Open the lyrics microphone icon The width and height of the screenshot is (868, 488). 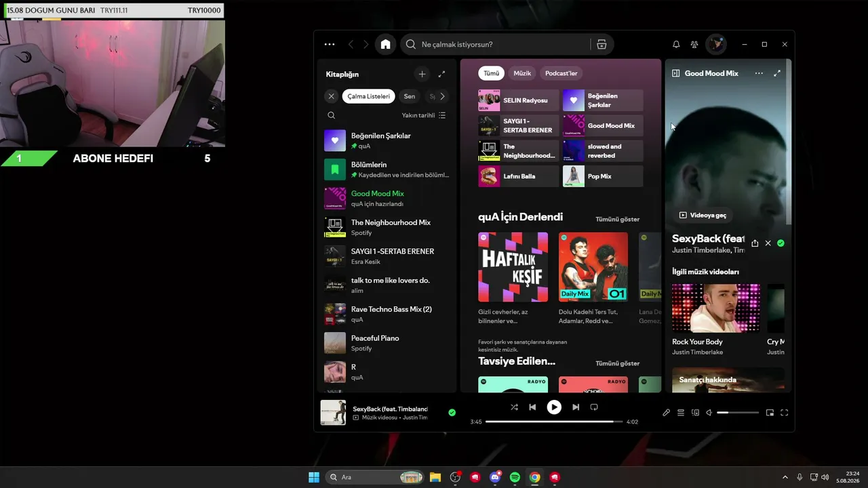(666, 413)
